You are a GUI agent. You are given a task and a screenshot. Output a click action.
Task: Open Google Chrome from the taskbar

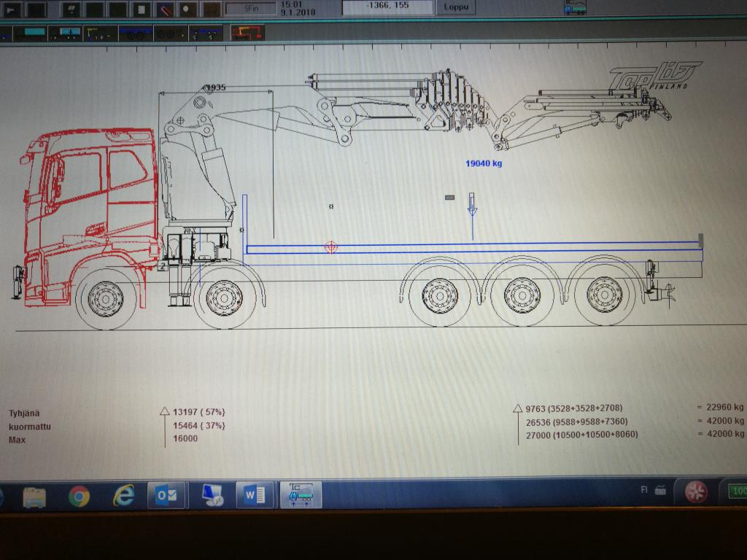tap(79, 496)
